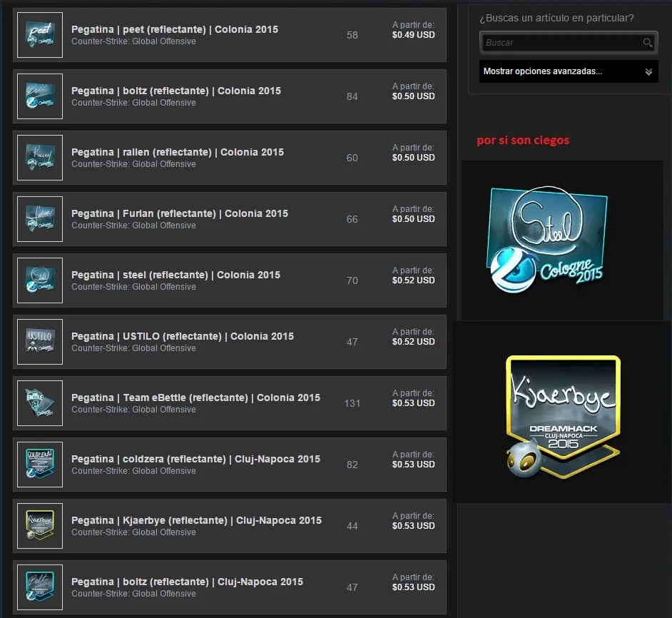Click the $0.53 USD price for Team eBettle
672x618 pixels.
(413, 402)
